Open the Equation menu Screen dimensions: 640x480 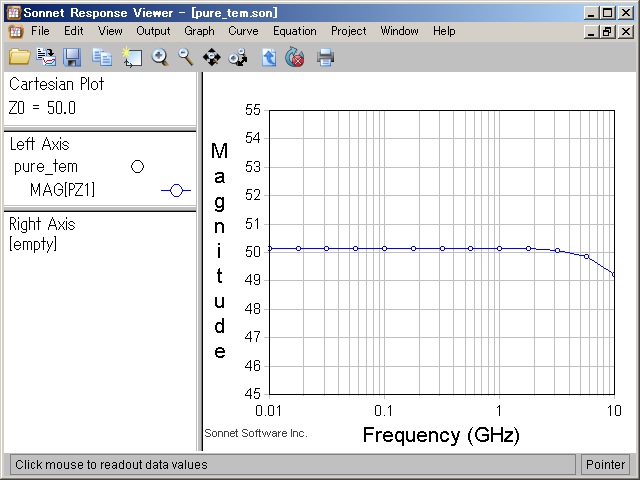pos(295,31)
